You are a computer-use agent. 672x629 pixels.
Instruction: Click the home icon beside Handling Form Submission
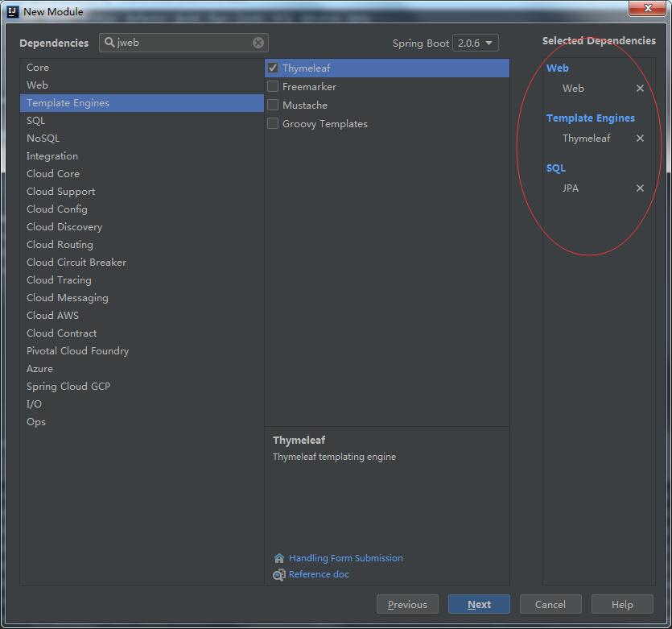[279, 558]
